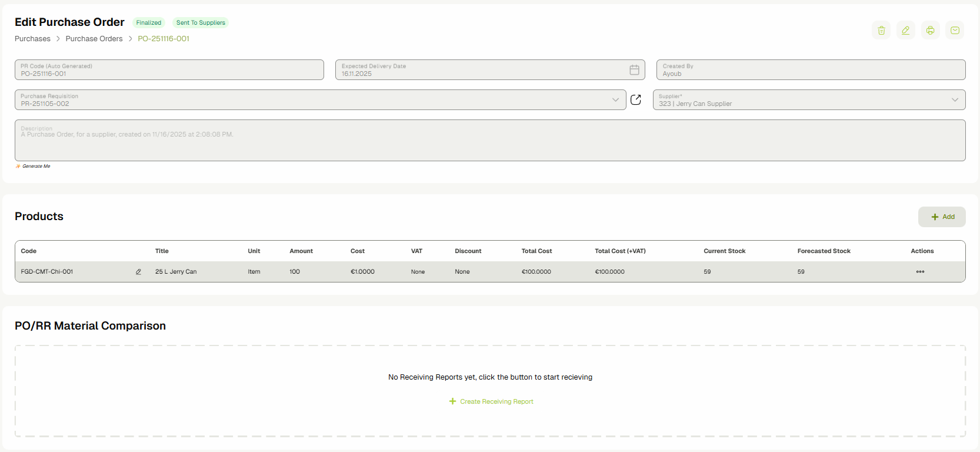The image size is (980, 452).
Task: Click the Title column header
Action: click(x=162, y=251)
